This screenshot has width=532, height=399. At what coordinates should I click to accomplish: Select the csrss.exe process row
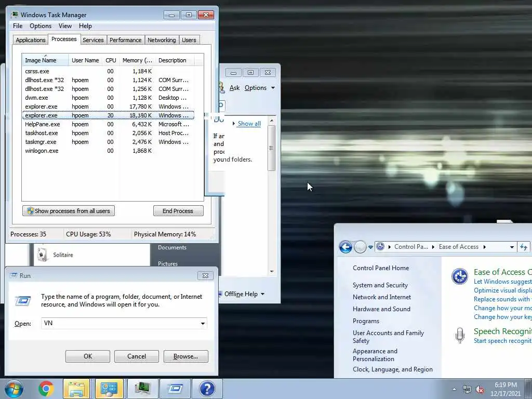point(108,71)
